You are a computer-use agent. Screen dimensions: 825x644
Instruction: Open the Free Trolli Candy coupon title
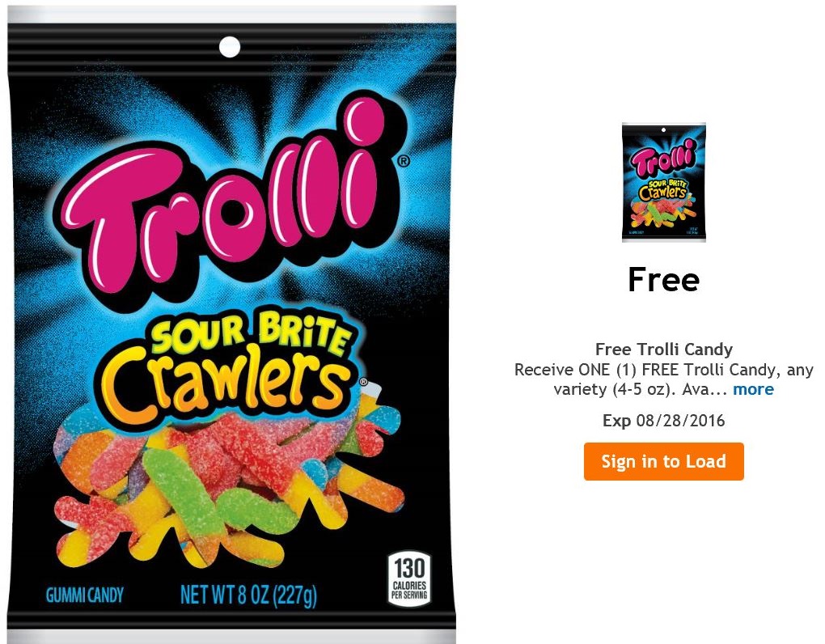tap(663, 350)
